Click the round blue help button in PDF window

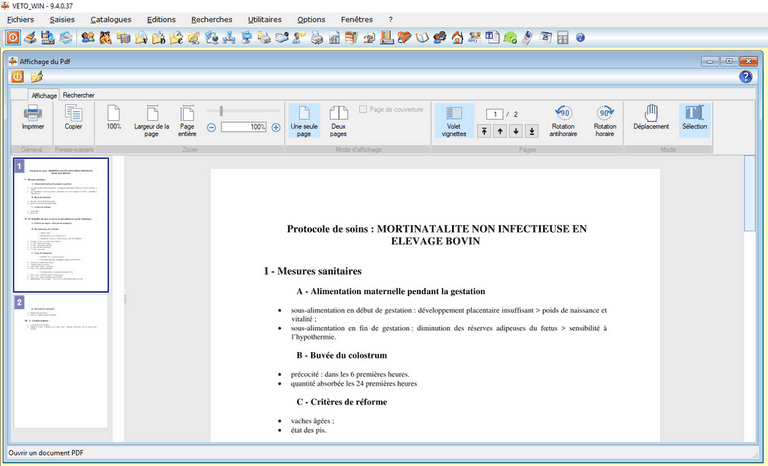pyautogui.click(x=745, y=76)
